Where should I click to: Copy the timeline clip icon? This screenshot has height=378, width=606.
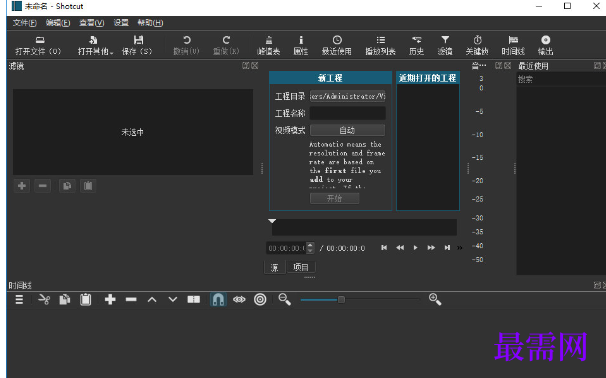[x=65, y=300]
